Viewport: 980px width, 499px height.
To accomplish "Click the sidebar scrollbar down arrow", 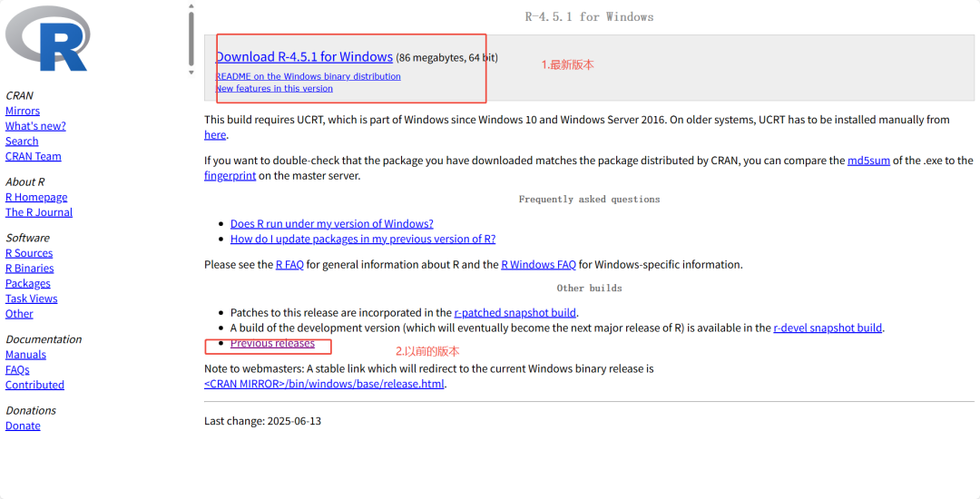I will click(191, 73).
